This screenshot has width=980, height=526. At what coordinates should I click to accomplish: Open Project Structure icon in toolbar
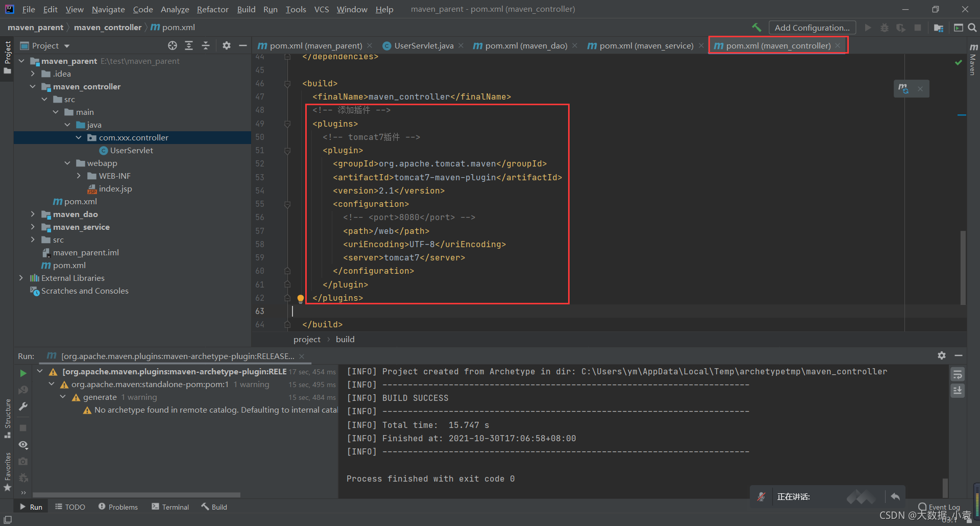coord(938,28)
